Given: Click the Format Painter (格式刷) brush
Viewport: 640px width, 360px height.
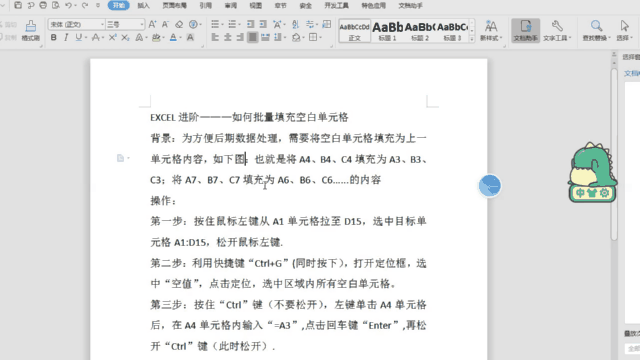Looking at the screenshot, I should coord(31,30).
